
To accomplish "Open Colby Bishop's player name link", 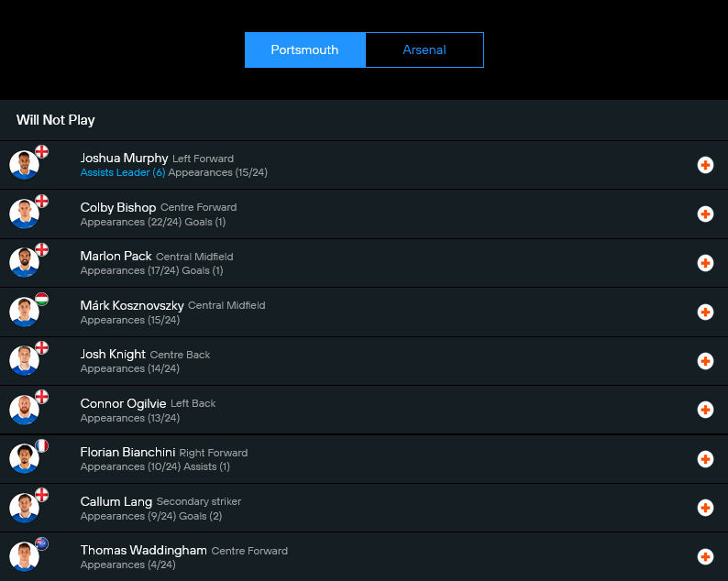I will coord(118,207).
